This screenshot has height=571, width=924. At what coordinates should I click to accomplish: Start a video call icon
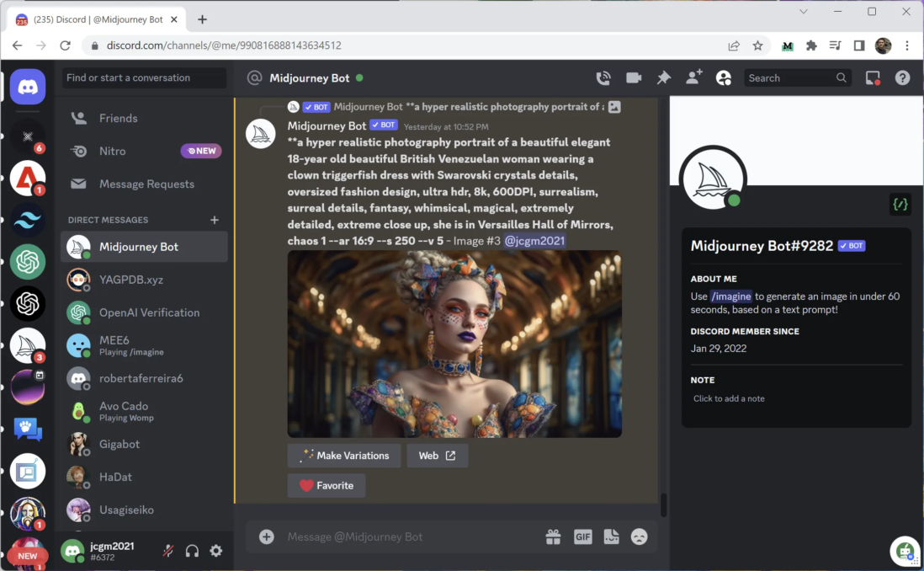[x=634, y=77]
